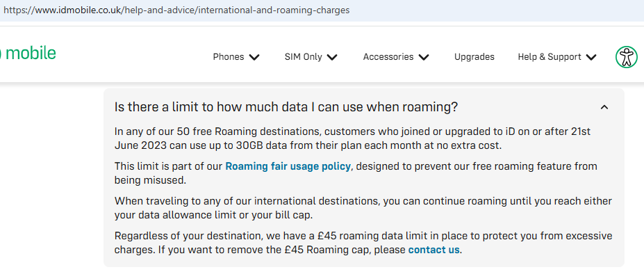The image size is (644, 272).
Task: Expand the SIM Only dropdown chevron
Action: pos(332,57)
